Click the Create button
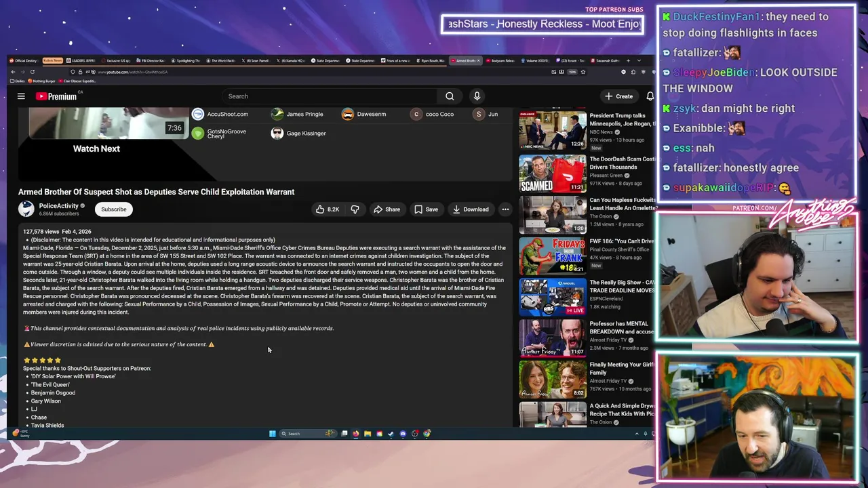The width and height of the screenshot is (868, 488). click(x=619, y=96)
